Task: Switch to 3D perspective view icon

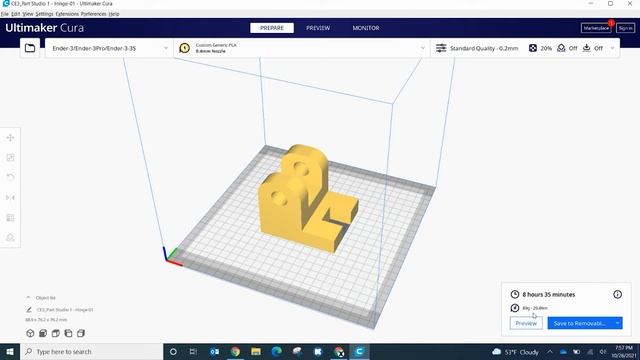Action: click(x=30, y=333)
